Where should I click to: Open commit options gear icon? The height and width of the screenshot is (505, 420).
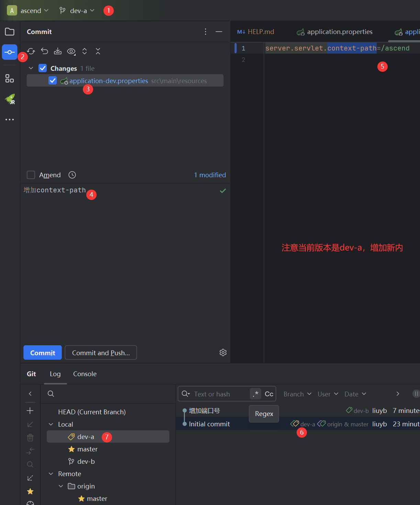click(x=223, y=352)
